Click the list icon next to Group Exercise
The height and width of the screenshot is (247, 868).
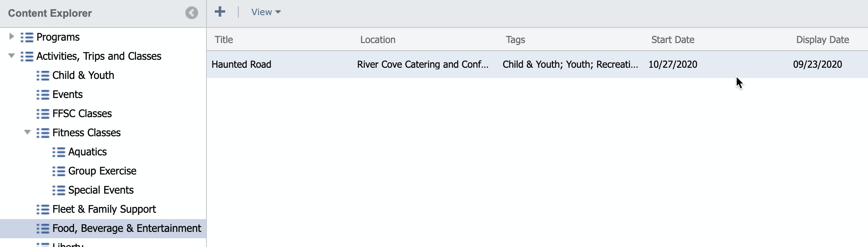tap(59, 171)
